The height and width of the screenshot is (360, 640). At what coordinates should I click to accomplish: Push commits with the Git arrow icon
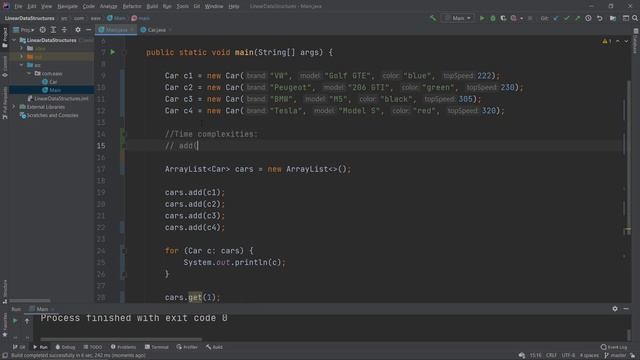click(x=577, y=18)
